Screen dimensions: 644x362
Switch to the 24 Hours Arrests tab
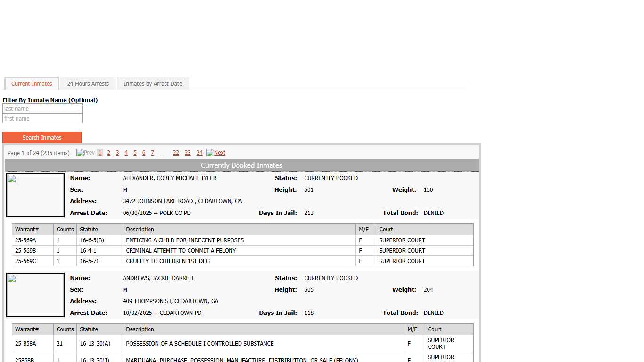(x=88, y=83)
